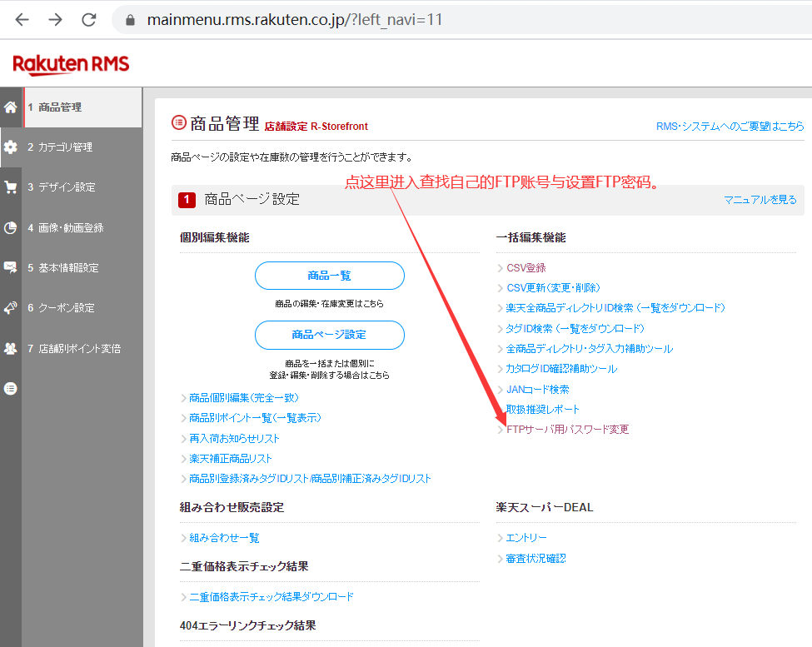This screenshot has height=647, width=812.
Task: Open RMS・システムへのご要望はこちら link
Action: (730, 127)
